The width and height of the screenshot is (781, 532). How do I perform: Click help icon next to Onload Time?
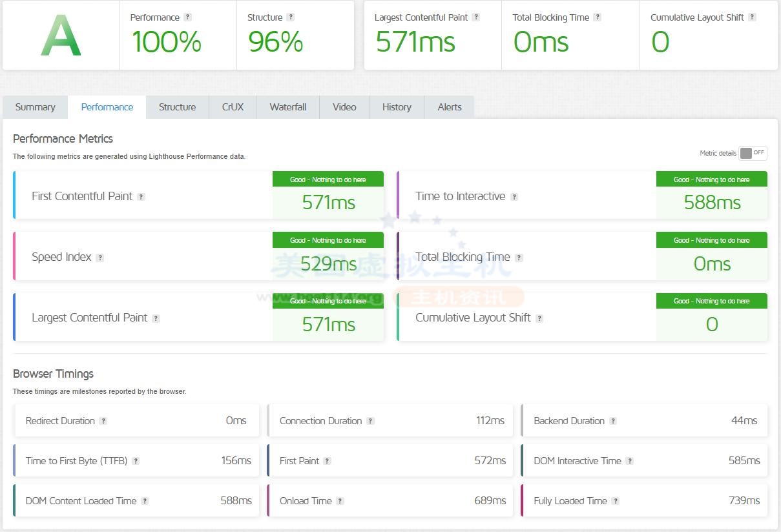(x=340, y=501)
